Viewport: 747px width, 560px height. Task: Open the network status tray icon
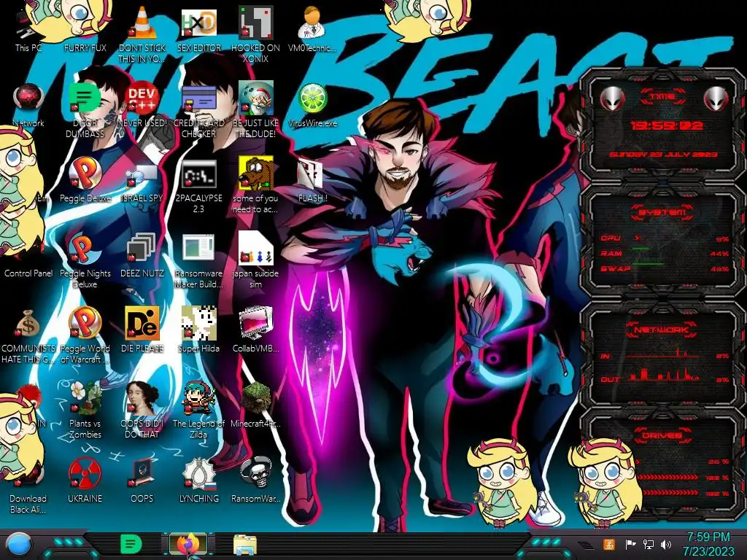(649, 544)
